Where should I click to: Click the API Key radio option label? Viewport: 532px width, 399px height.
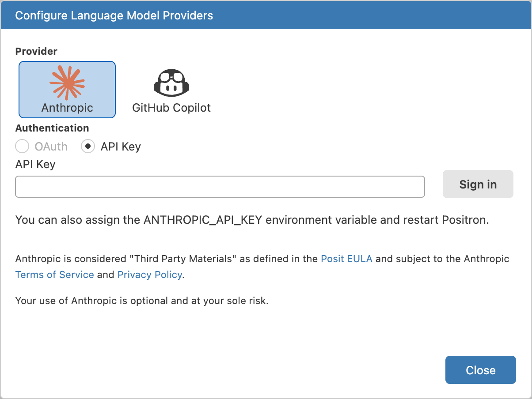click(x=121, y=147)
